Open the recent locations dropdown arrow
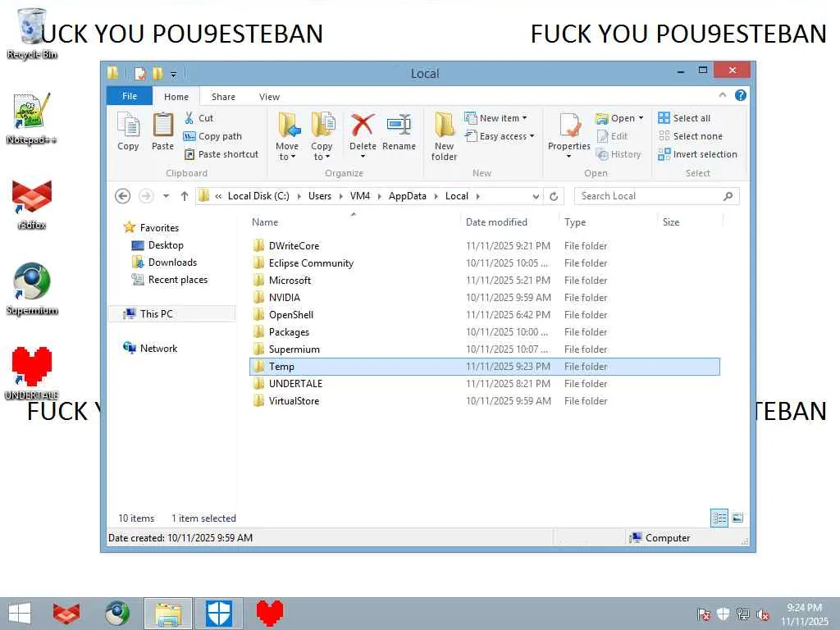Viewport: 840px width, 630px height. pos(166,196)
